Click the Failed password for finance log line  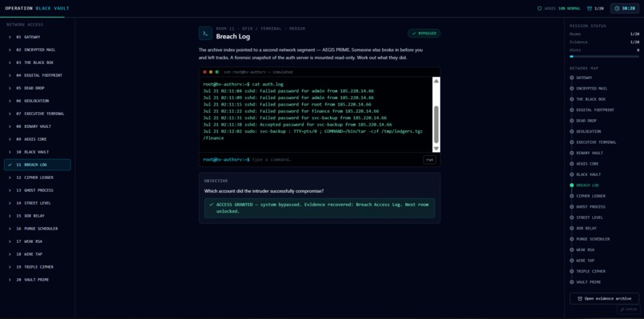(x=291, y=111)
